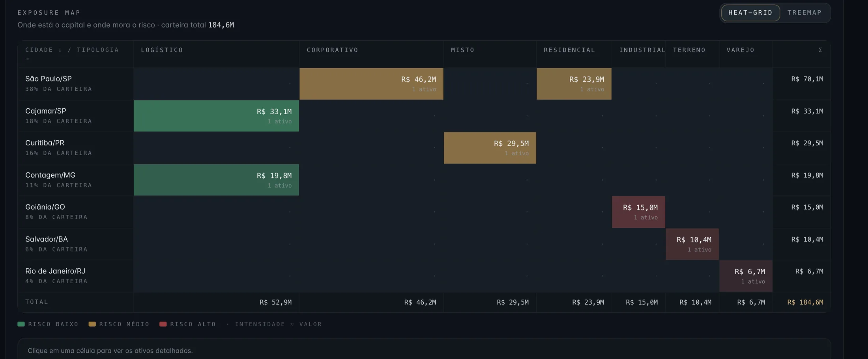Select the Rio de Janeiro/RJ row label

coord(75,276)
